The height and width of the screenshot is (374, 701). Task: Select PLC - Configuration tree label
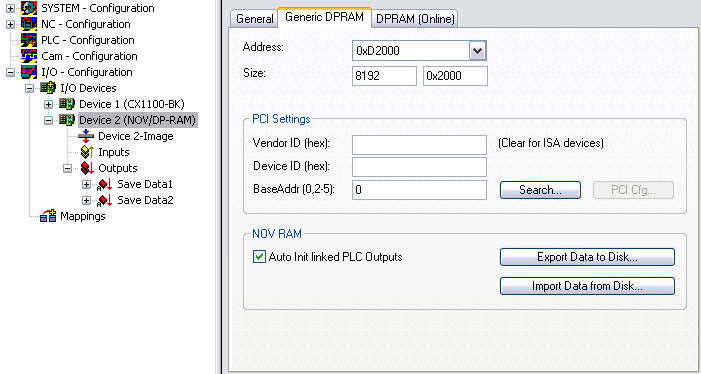click(x=88, y=40)
